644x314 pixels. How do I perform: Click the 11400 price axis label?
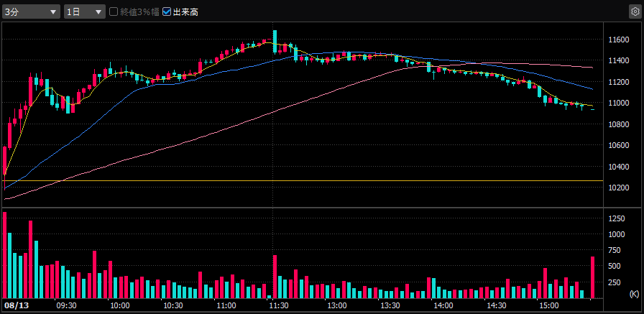[x=619, y=61]
